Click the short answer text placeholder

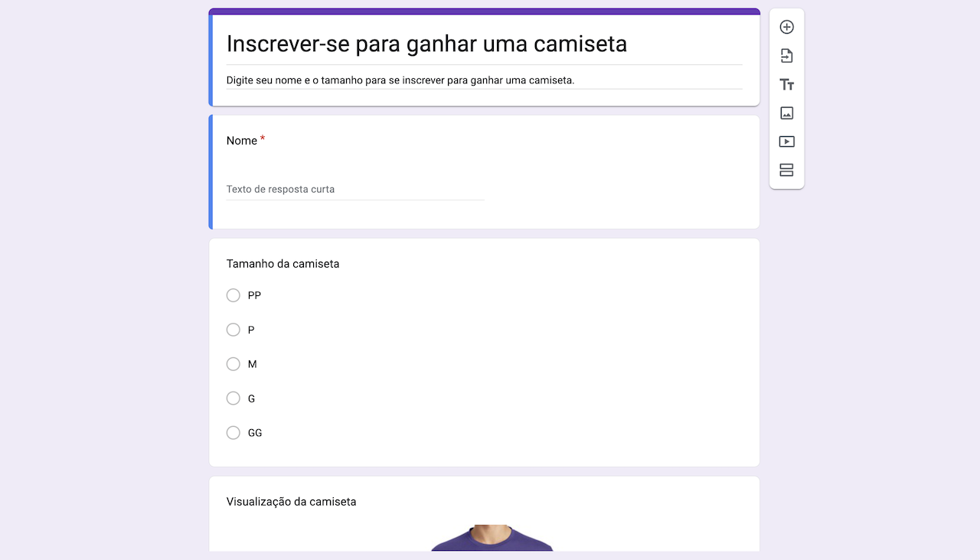point(279,189)
